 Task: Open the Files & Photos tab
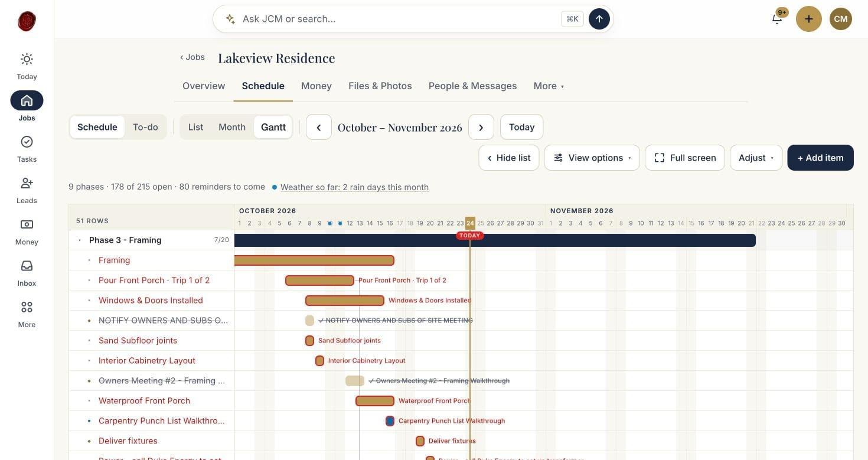point(380,86)
